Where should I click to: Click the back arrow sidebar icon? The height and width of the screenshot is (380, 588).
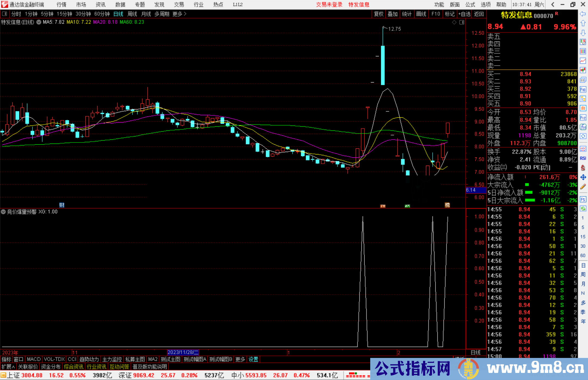point(583,14)
